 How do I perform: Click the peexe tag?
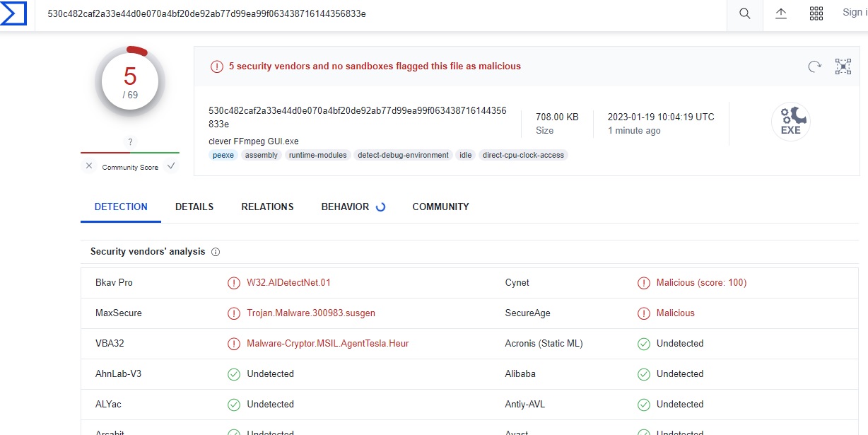click(223, 155)
